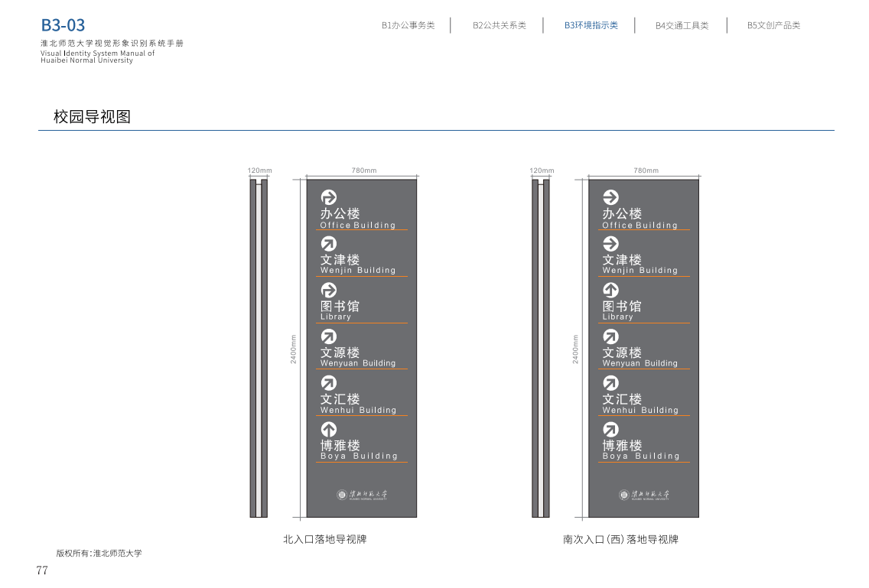Click 'Wenhui Building' text on north entrance sign
This screenshot has width=869, height=588.
[x=359, y=410]
